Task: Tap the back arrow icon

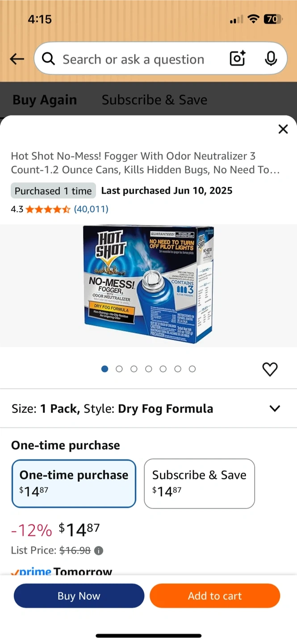Action: [x=17, y=59]
